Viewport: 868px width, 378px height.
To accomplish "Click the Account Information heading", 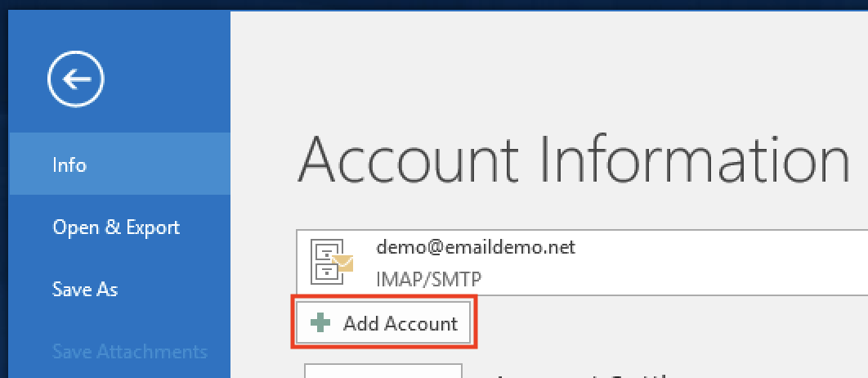I will [573, 159].
